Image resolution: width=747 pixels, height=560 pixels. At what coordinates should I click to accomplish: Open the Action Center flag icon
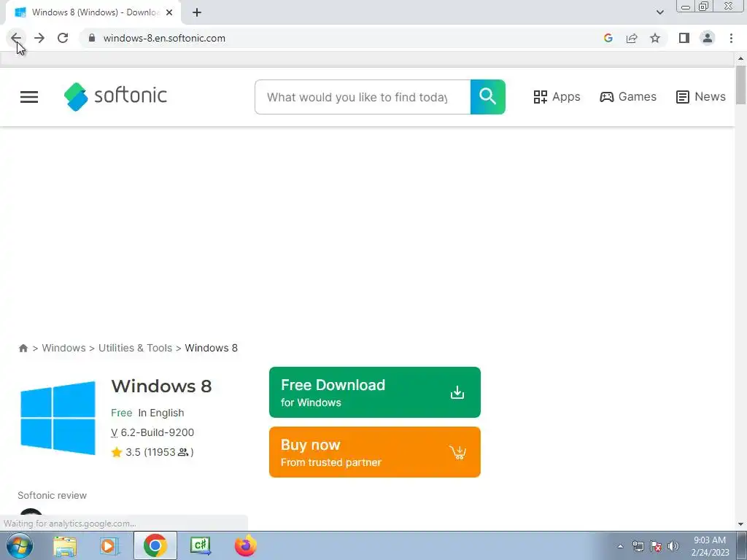click(x=656, y=546)
